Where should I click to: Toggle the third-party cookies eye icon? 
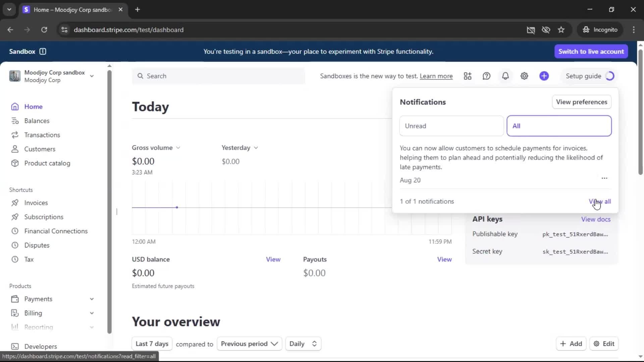[546, 30]
